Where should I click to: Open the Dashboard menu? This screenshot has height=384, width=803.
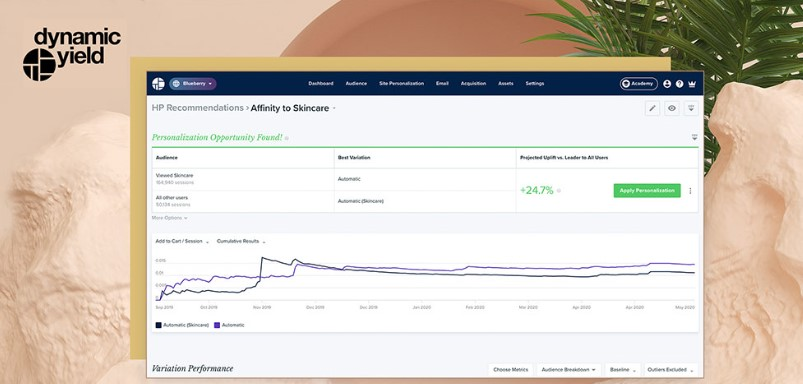coord(321,83)
